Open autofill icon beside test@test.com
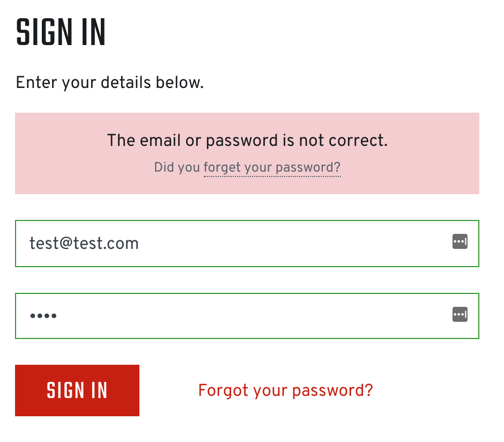Image resolution: width=504 pixels, height=442 pixels. pos(459,242)
